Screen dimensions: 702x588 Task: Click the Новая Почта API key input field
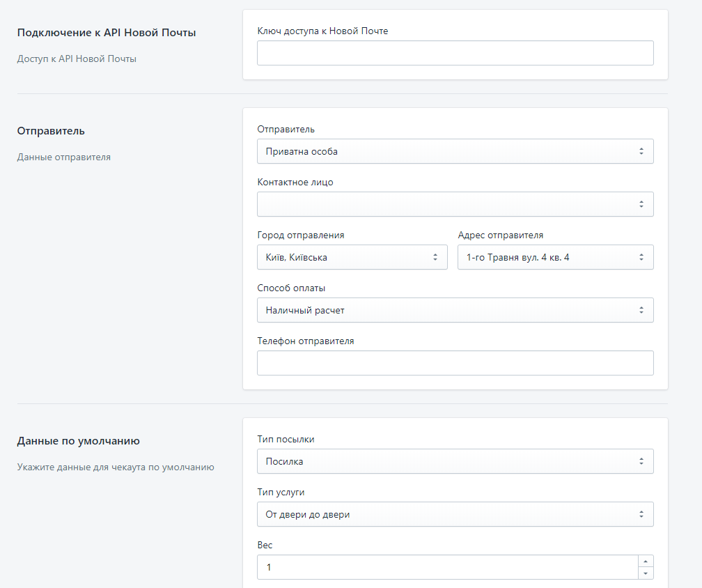[455, 53]
